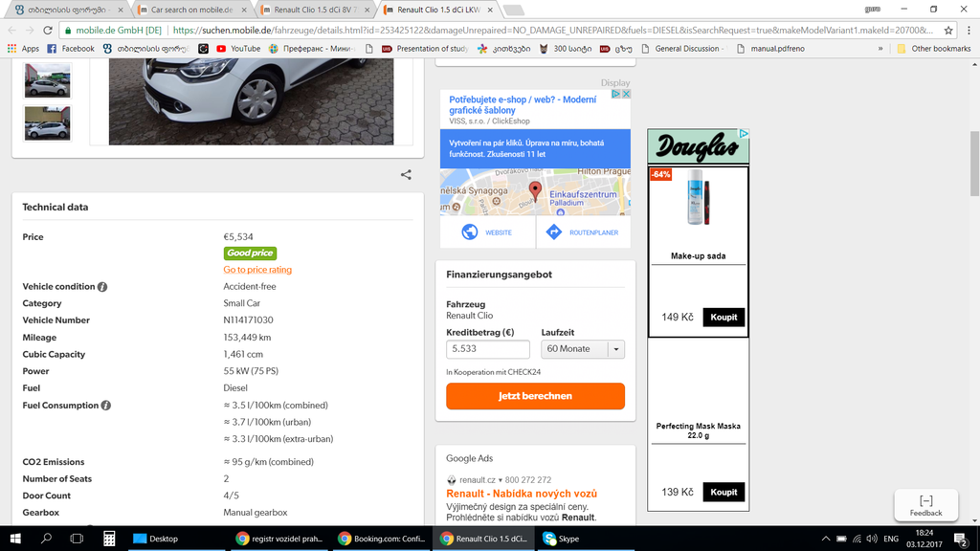Open the Renault - Nabídka nových vozů ad link
Viewport: 980px width, 551px height.
click(522, 494)
